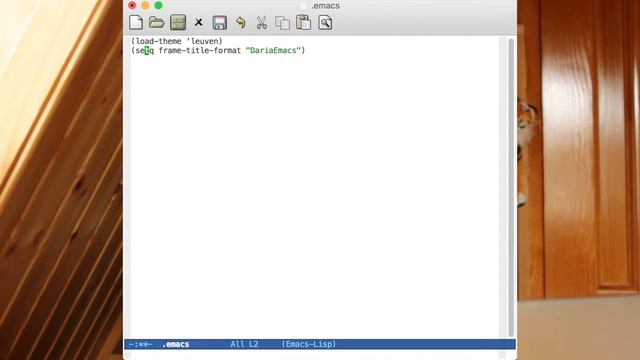Image resolution: width=640 pixels, height=360 pixels.
Task: Open a file via folder icon
Action: point(156,22)
